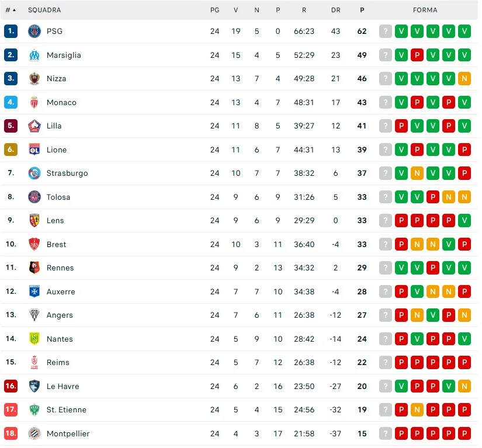Click the Strasburgo club crest
The height and width of the screenshot is (448, 482).
pos(34,173)
